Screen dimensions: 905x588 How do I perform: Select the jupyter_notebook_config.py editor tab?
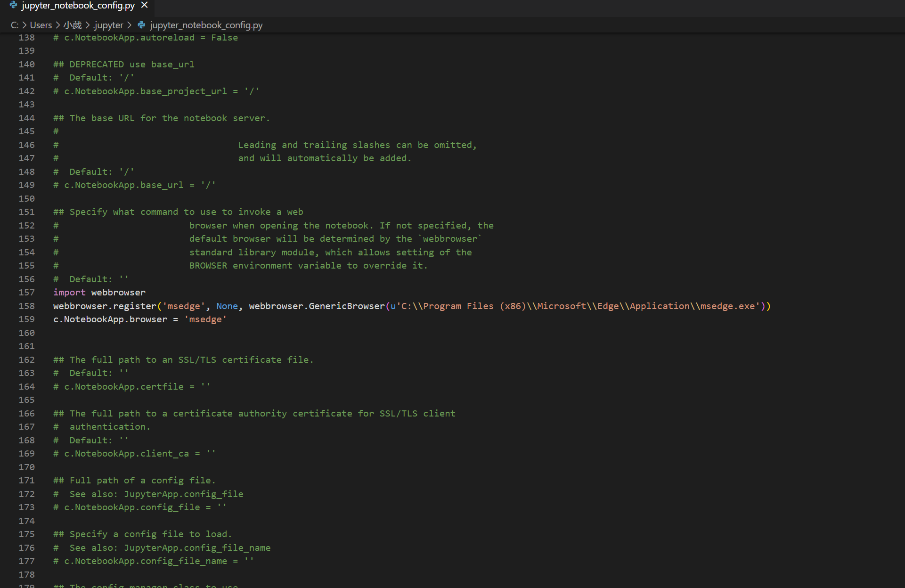(78, 6)
